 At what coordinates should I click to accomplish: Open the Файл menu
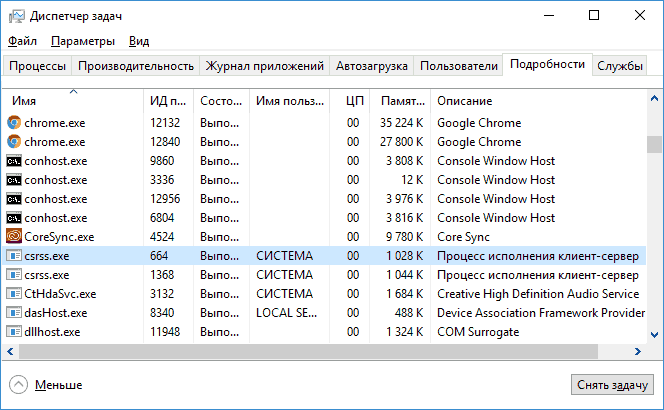22,41
